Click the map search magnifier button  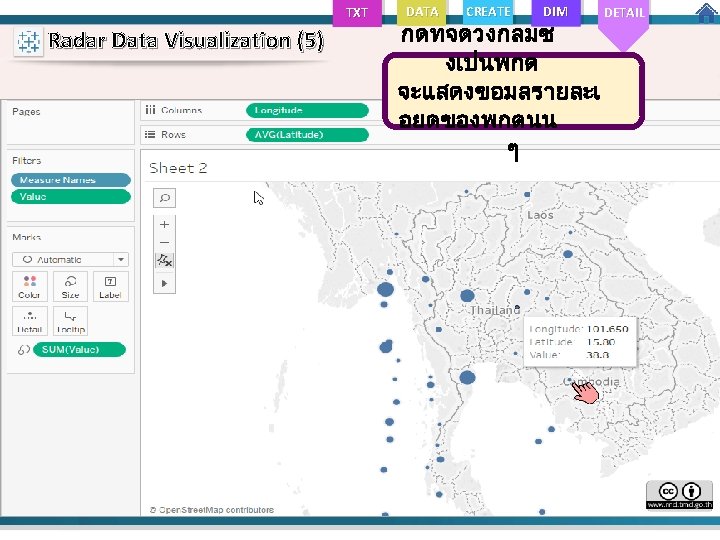(x=164, y=198)
